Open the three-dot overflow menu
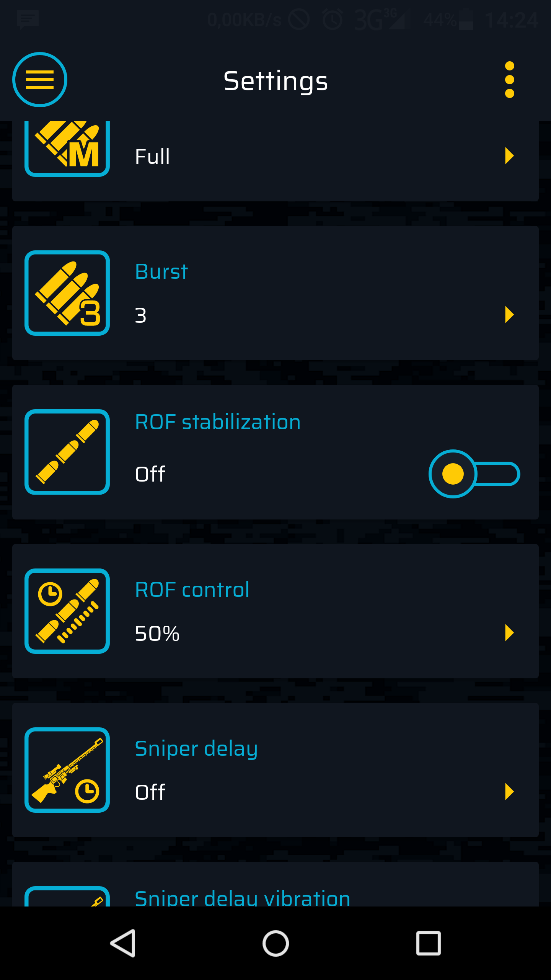 pos(509,80)
